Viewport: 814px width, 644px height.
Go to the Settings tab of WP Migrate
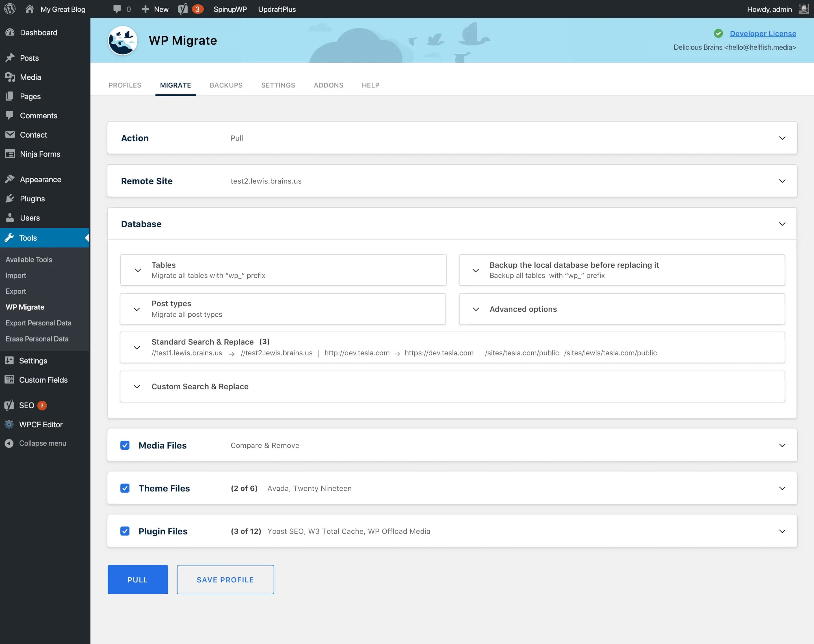278,85
